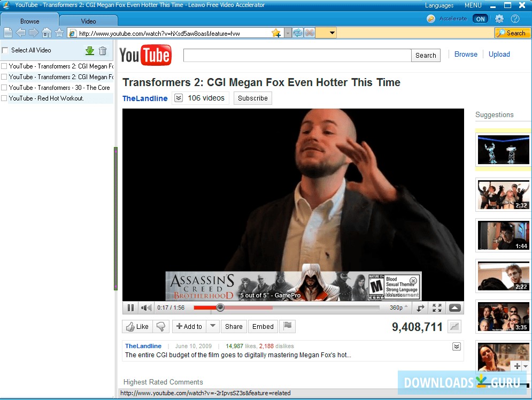Open video quality 360p selector
The height and width of the screenshot is (400, 532).
click(x=398, y=307)
